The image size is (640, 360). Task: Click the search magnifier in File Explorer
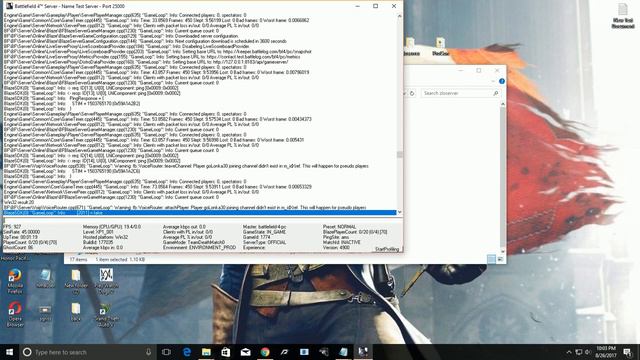[x=496, y=93]
